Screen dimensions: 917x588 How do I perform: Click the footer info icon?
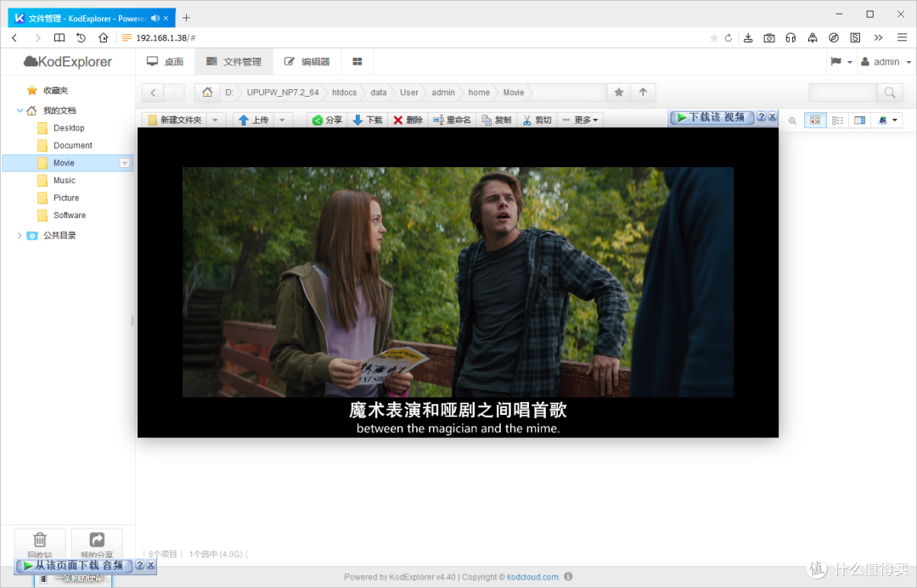pyautogui.click(x=568, y=577)
